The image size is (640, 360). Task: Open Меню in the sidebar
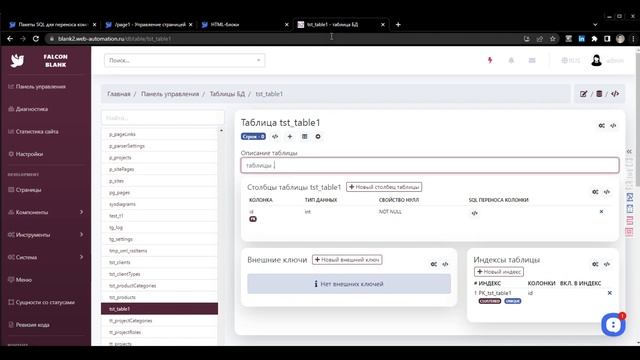click(24, 280)
